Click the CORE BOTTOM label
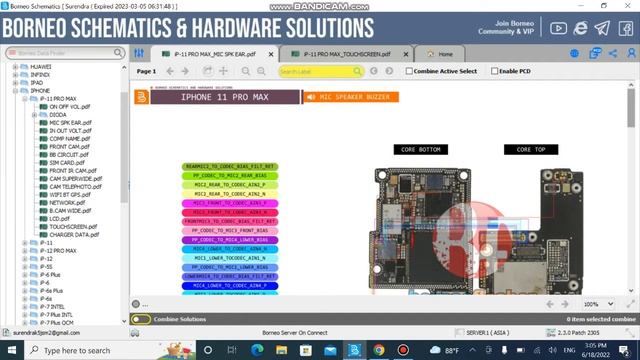This screenshot has height=360, width=640. [x=420, y=149]
